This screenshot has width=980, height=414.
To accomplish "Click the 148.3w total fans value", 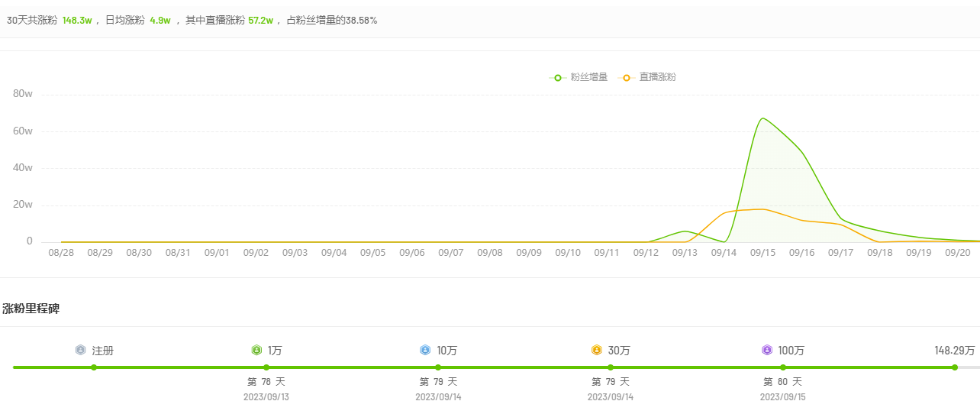I will [77, 21].
